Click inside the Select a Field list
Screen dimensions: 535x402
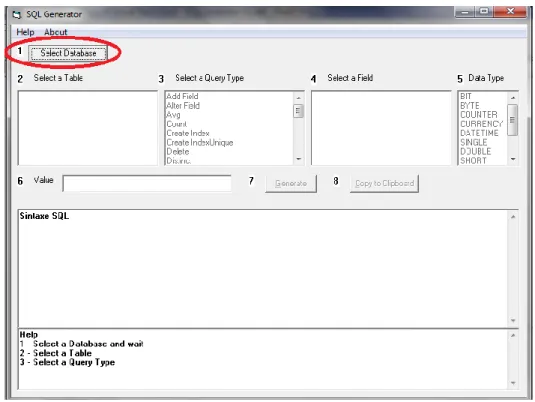[381, 128]
